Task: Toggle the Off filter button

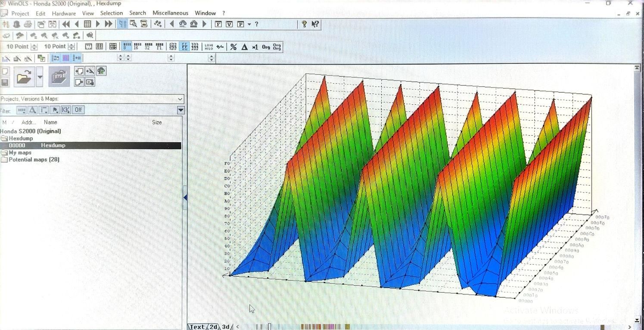Action: [x=78, y=110]
